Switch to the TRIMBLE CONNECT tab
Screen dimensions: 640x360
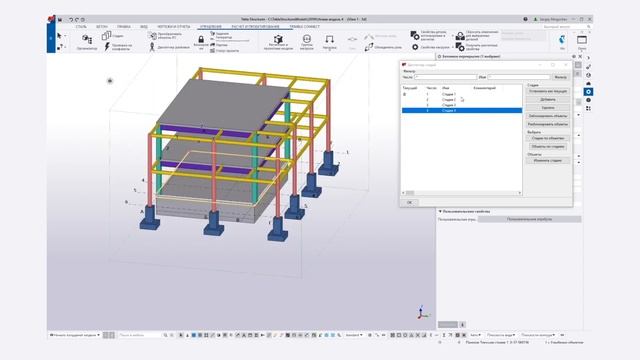(x=304, y=27)
